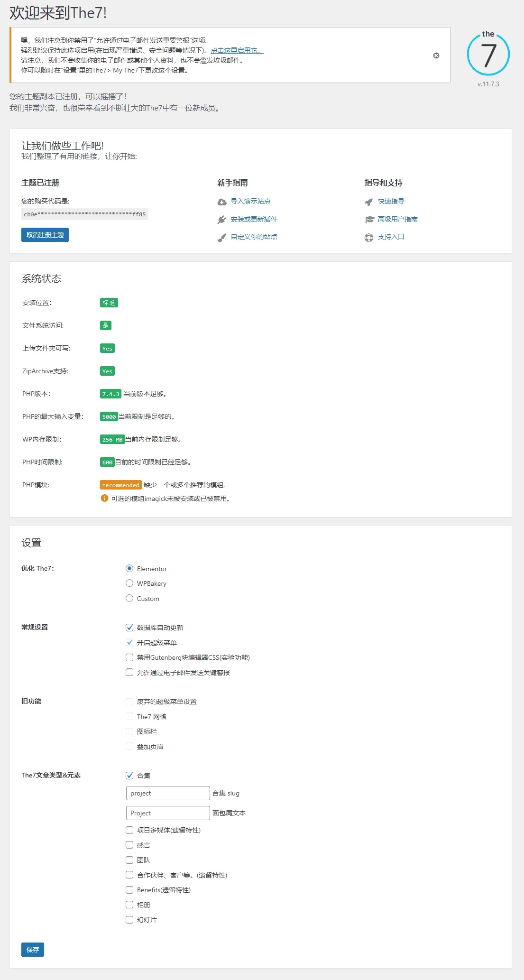This screenshot has height=980, width=524.
Task: Dismiss the email alert notice
Action: click(x=436, y=55)
